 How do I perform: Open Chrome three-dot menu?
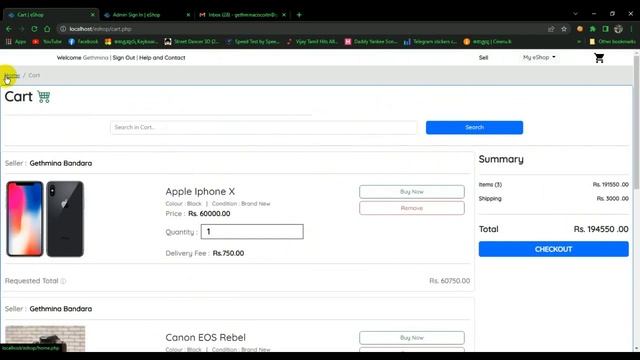coord(631,29)
